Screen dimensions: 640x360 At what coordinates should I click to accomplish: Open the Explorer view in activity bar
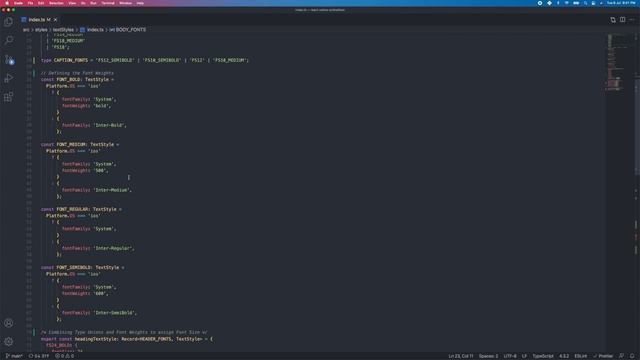(x=9, y=22)
